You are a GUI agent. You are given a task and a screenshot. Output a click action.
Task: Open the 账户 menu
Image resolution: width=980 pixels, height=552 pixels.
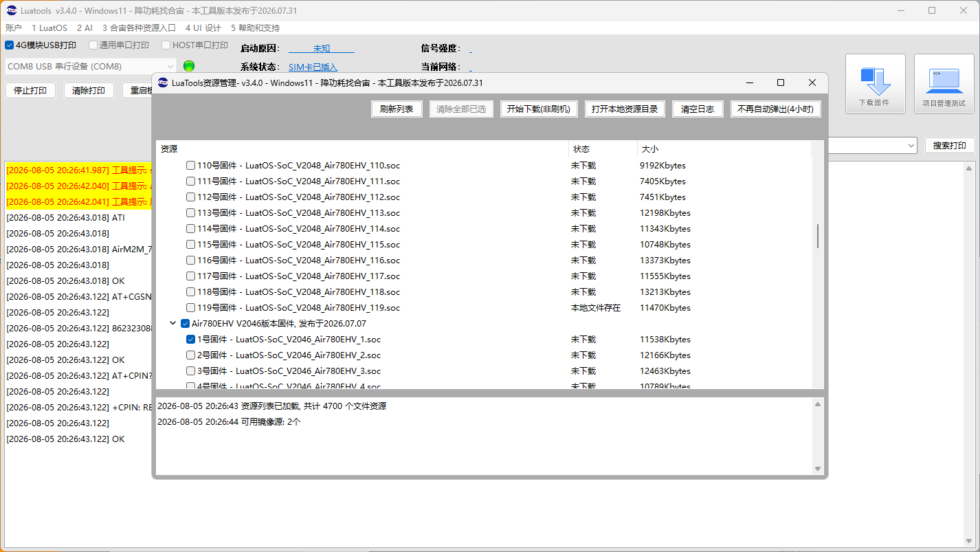pyautogui.click(x=14, y=28)
